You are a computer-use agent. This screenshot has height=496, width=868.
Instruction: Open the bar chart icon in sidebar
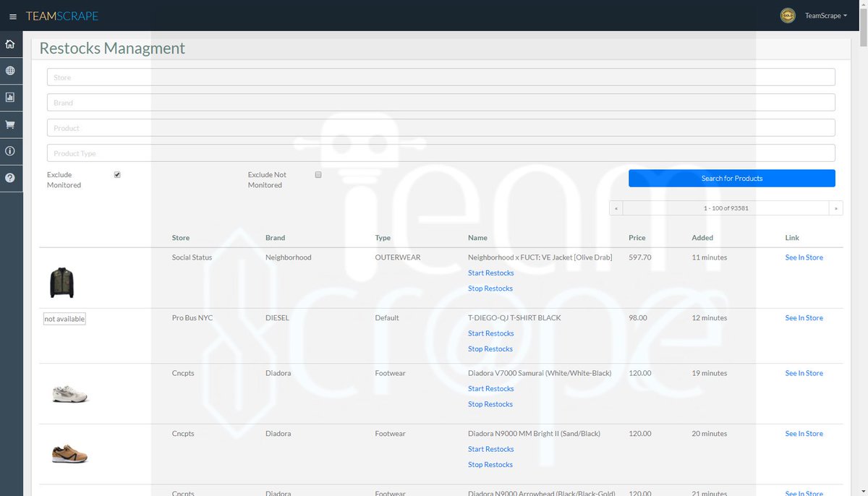pos(10,98)
